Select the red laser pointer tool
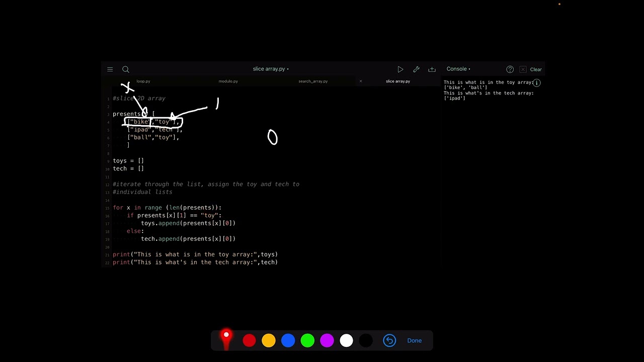Screen dimensions: 644x362 coord(226,339)
